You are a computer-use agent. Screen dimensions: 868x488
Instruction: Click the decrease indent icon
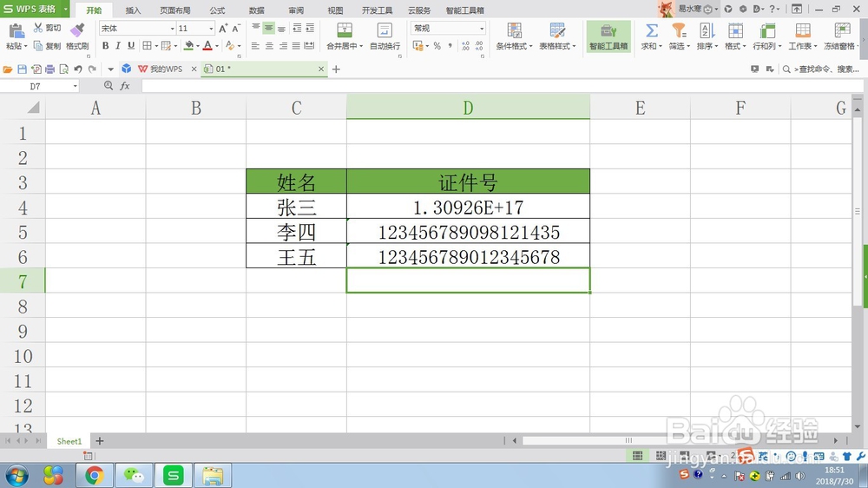pos(297,28)
